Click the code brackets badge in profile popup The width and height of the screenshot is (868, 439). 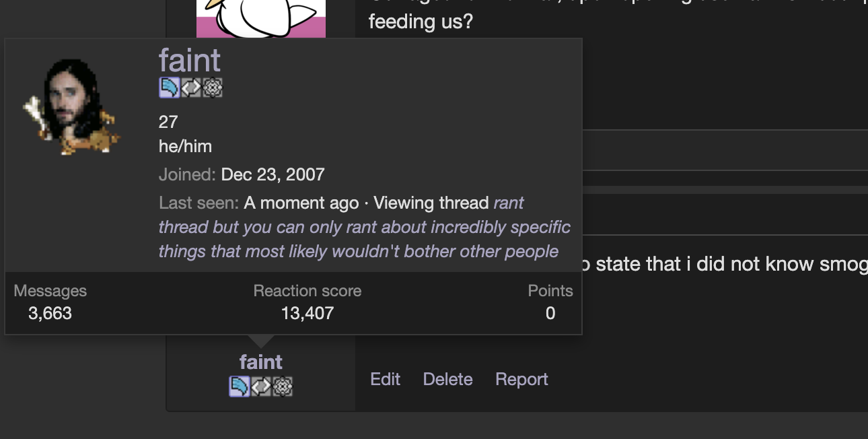coord(191,88)
